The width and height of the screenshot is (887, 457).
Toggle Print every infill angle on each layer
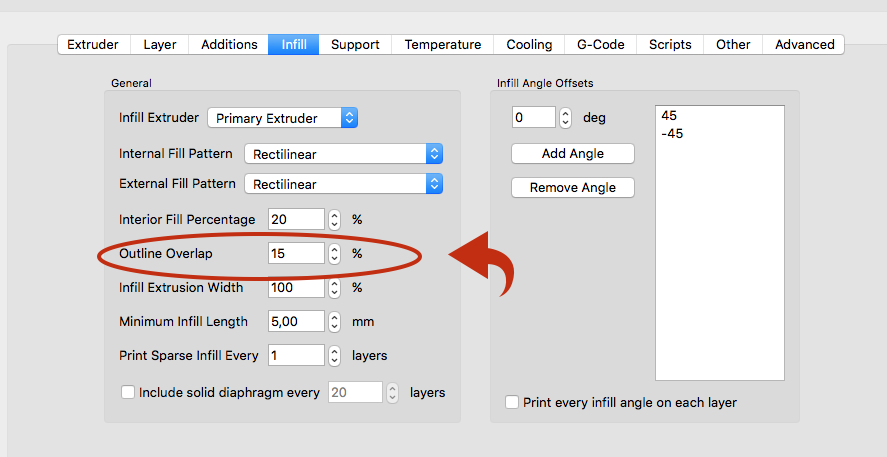tap(512, 402)
